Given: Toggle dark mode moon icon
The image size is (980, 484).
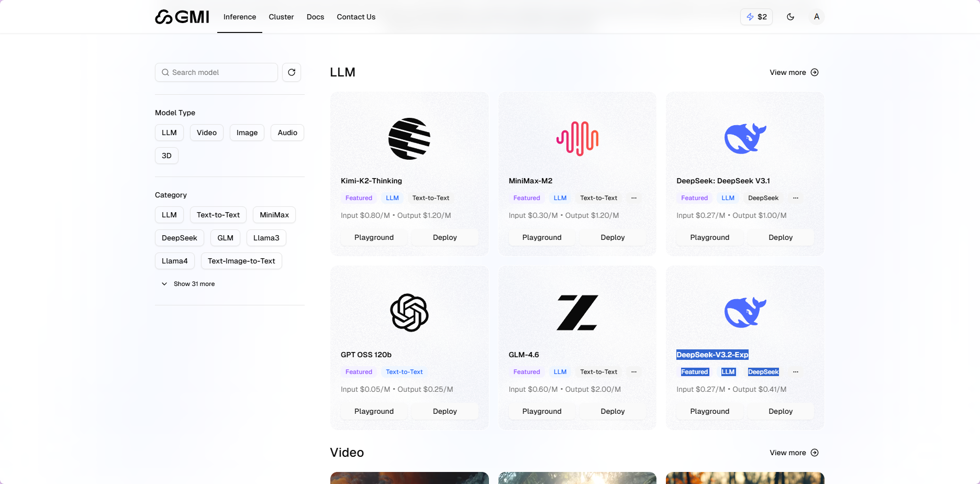Looking at the screenshot, I should click(790, 17).
